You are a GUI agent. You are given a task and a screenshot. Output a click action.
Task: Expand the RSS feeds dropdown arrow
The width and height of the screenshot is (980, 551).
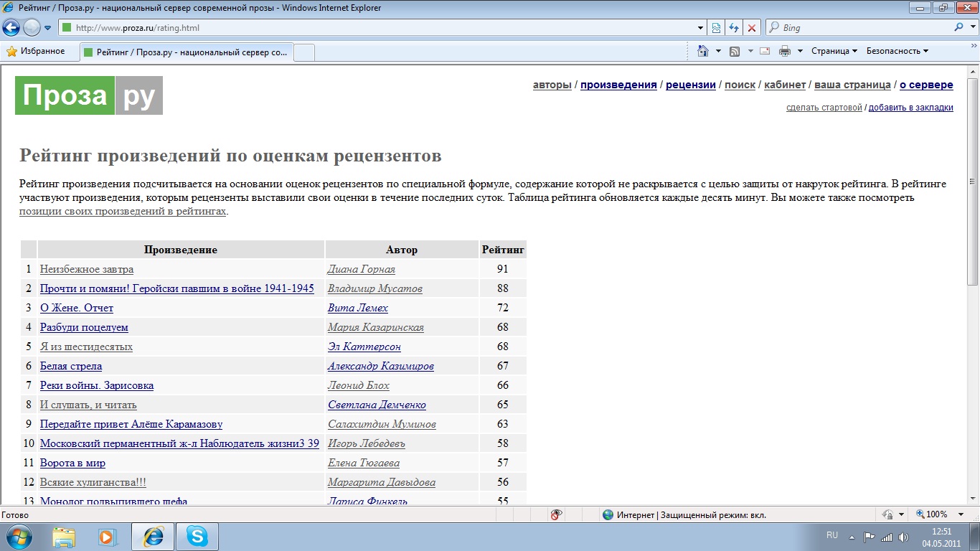750,51
